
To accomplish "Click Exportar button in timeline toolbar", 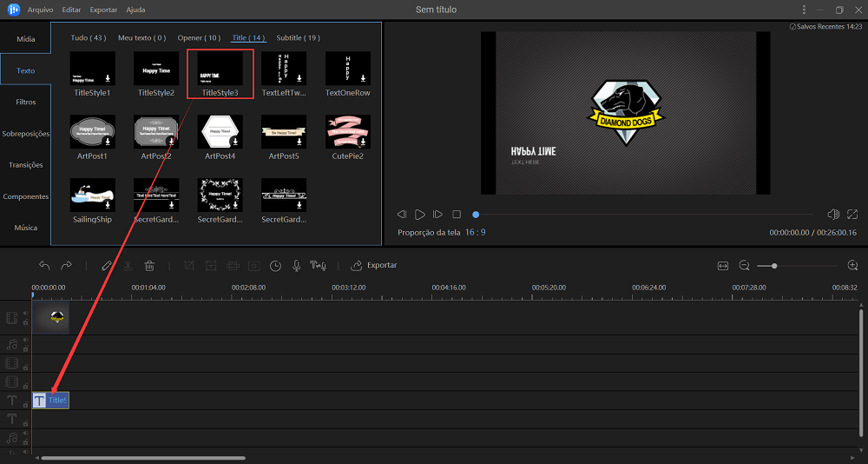I will tap(374, 266).
